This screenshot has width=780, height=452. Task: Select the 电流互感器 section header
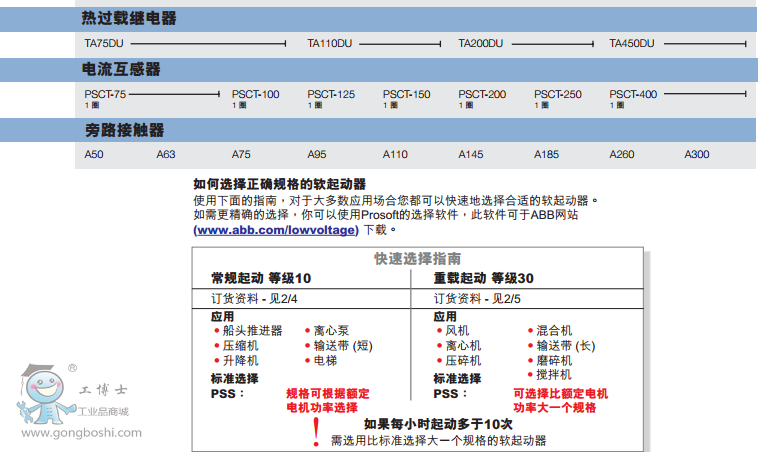pos(121,69)
